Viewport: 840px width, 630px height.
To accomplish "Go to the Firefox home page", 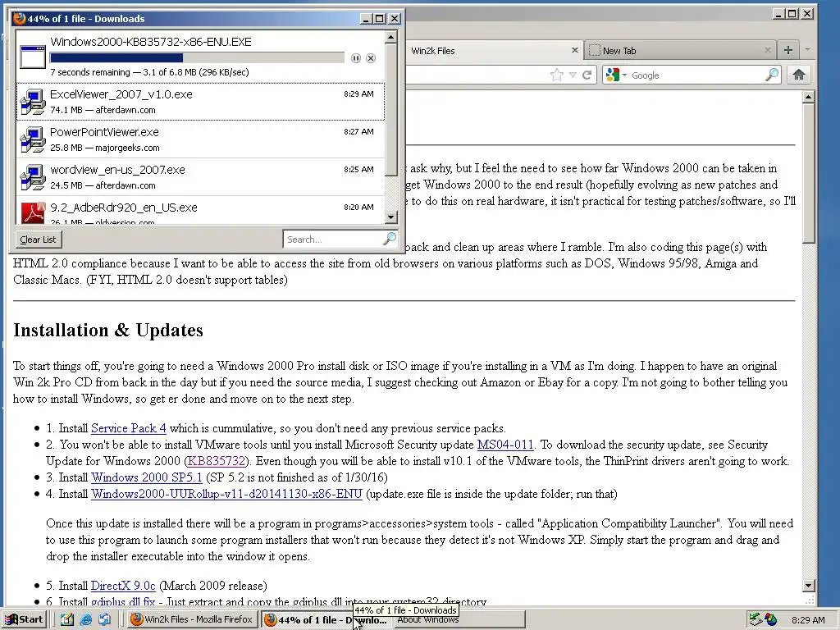I will (x=799, y=75).
